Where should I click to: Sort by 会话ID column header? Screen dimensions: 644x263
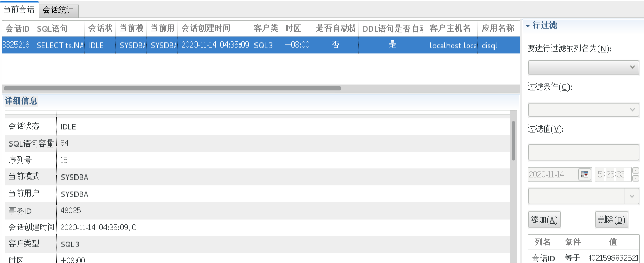pyautogui.click(x=18, y=28)
